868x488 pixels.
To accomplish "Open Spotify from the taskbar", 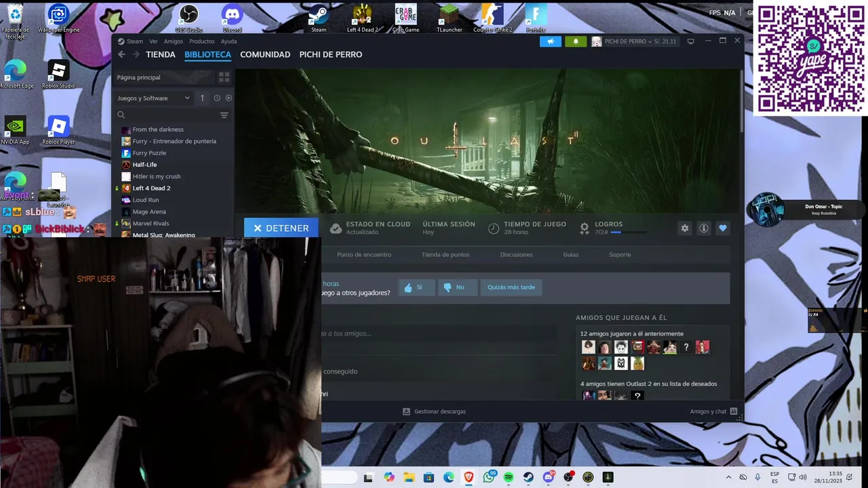I will pyautogui.click(x=509, y=477).
